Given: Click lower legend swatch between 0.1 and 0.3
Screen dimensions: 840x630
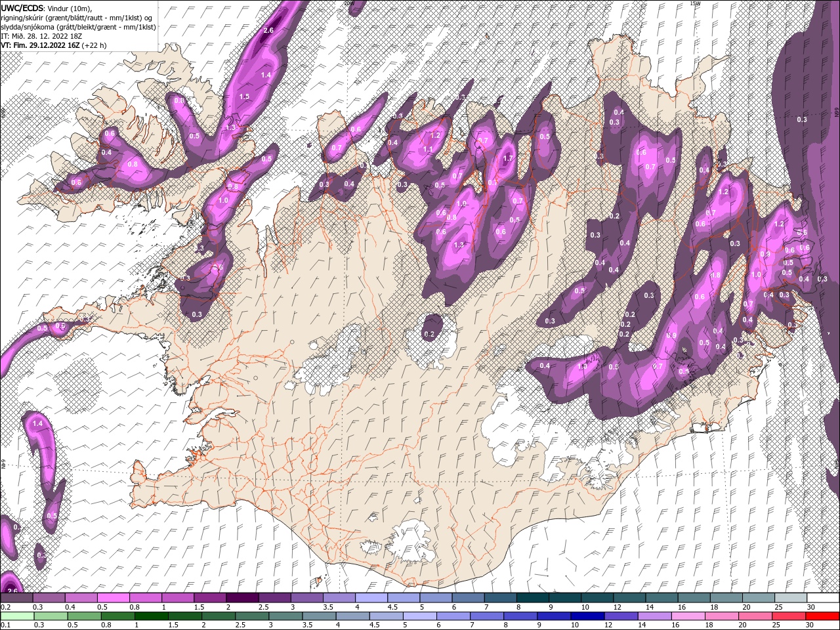Looking at the screenshot, I should pyautogui.click(x=17, y=616).
